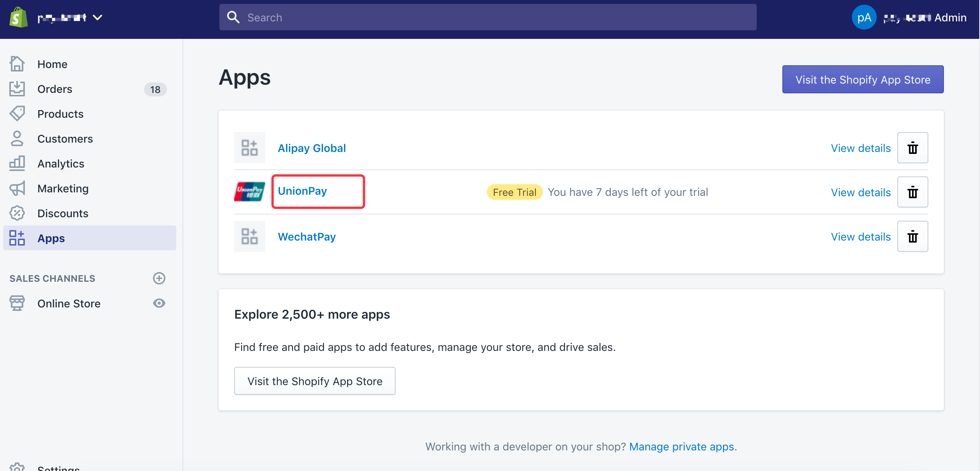Click the pA account avatar

[x=864, y=17]
